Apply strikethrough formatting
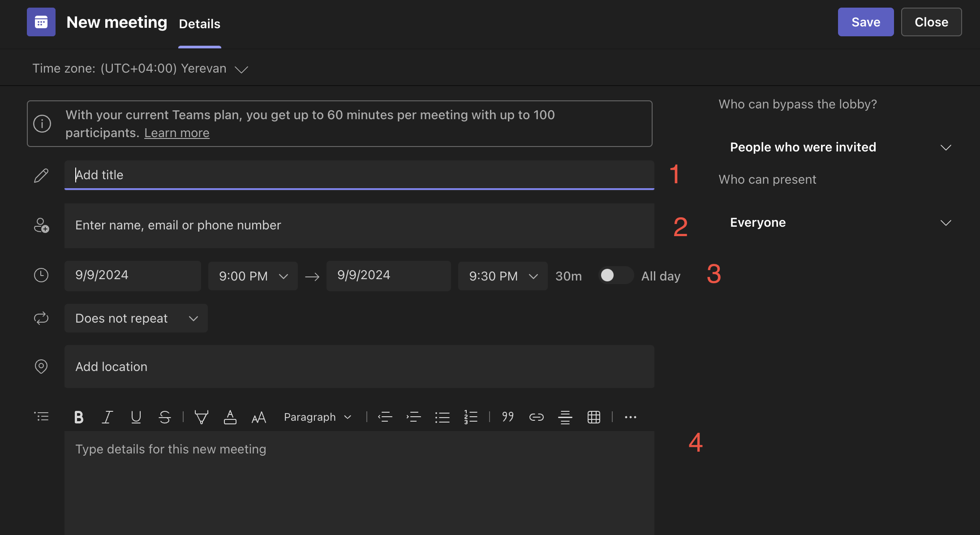This screenshot has height=535, width=980. pyautogui.click(x=164, y=417)
